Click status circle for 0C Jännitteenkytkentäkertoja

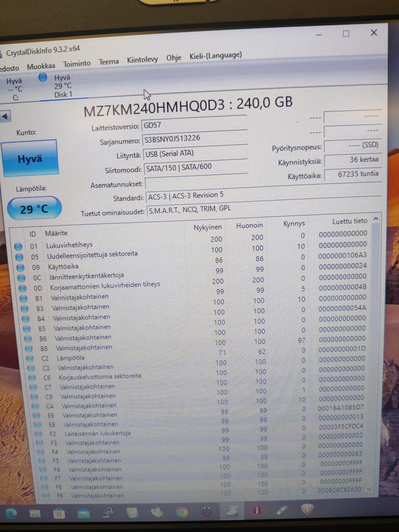click(22, 278)
